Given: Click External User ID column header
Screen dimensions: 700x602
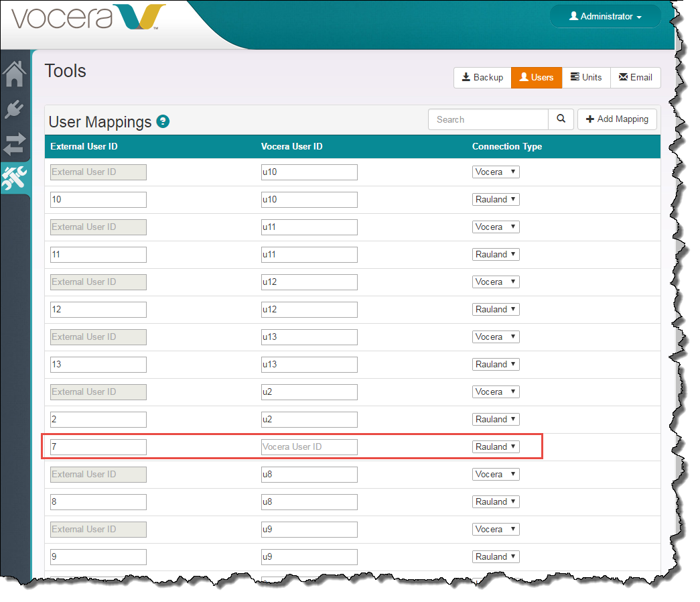Looking at the screenshot, I should point(84,147).
